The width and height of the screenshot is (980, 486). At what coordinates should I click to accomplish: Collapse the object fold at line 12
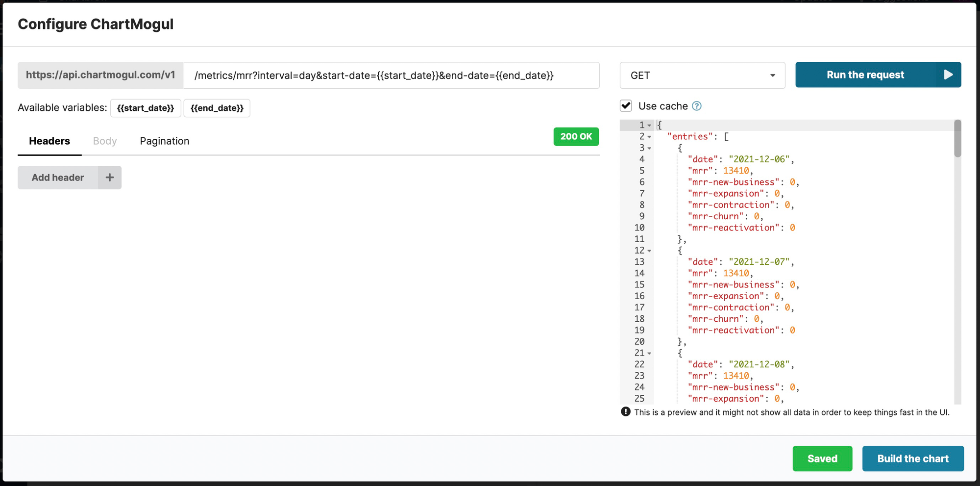tap(649, 251)
